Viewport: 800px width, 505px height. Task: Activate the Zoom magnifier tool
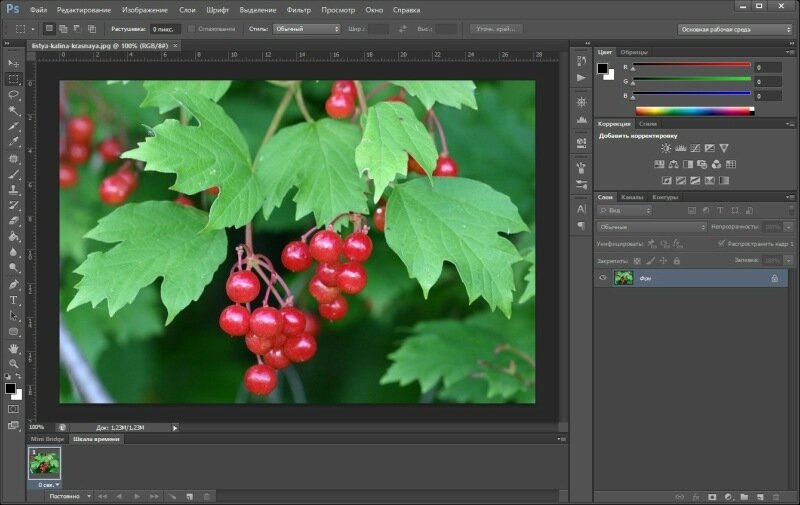pos(14,363)
